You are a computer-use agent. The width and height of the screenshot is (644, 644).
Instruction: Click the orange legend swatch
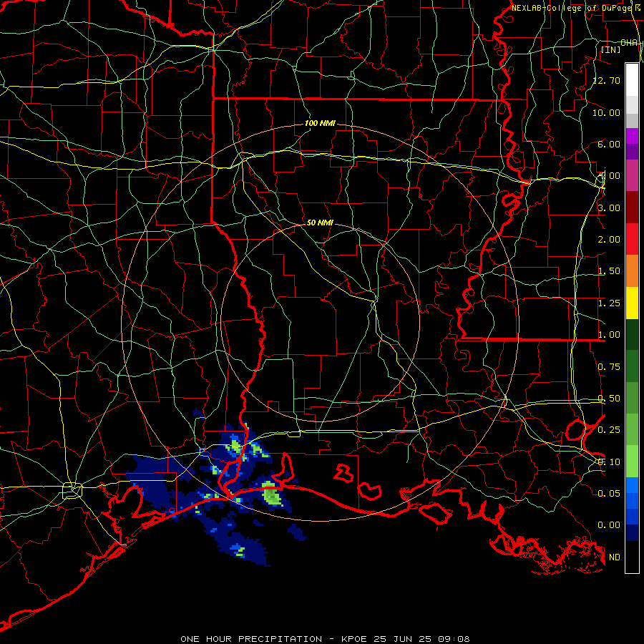point(632,271)
